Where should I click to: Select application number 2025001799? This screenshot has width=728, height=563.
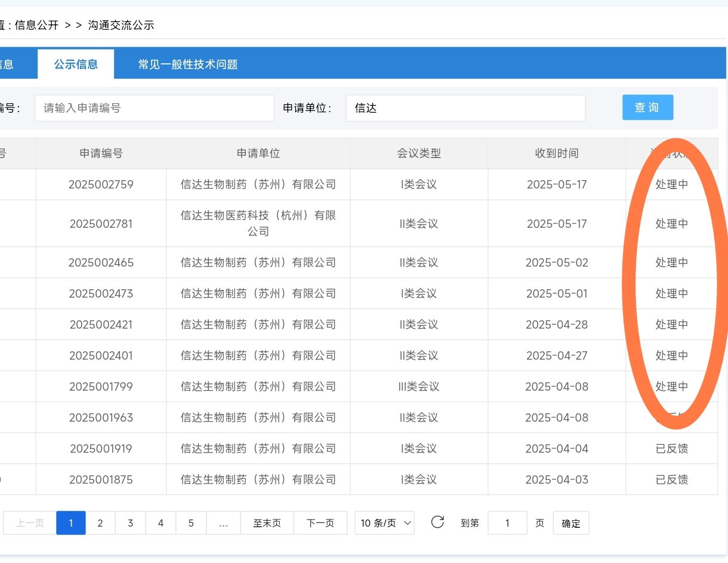point(101,386)
